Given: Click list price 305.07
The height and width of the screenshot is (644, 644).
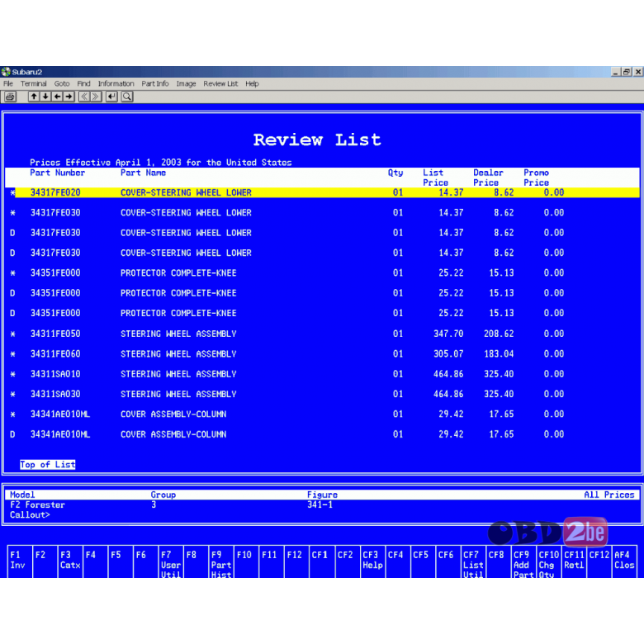Looking at the screenshot, I should click(x=448, y=353).
